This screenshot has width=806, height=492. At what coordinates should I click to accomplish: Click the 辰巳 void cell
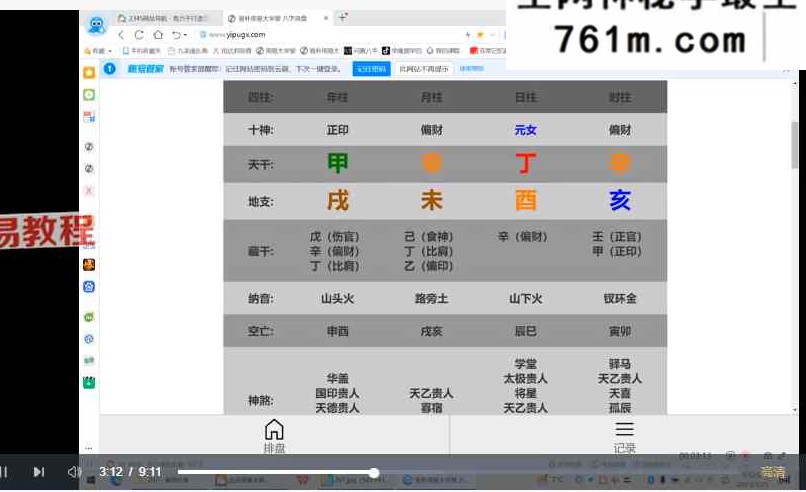[526, 332]
